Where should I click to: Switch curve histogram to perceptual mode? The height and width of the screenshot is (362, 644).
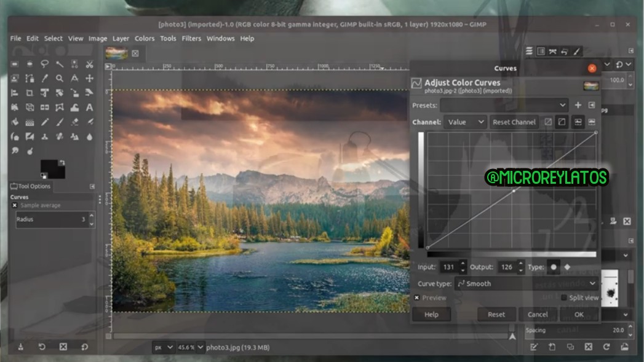[x=562, y=122]
